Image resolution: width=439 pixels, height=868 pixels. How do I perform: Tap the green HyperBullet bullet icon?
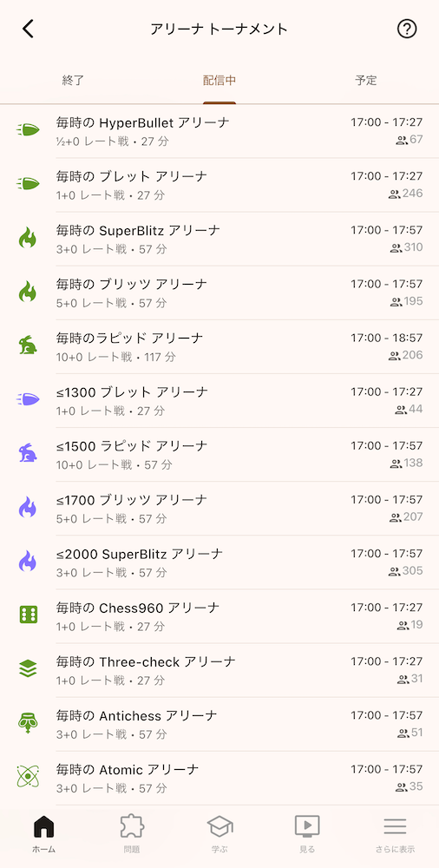(28, 131)
